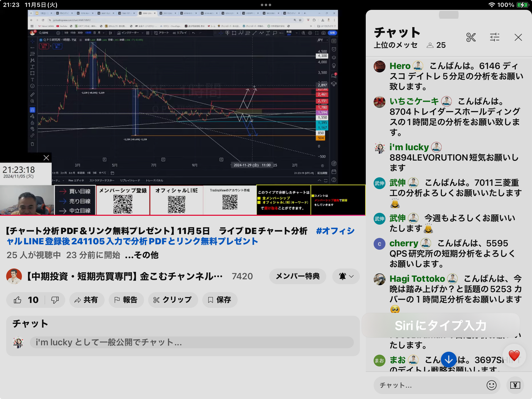532x399 pixels.
Task: Tap the Wi-Fi status icon
Action: coord(492,5)
